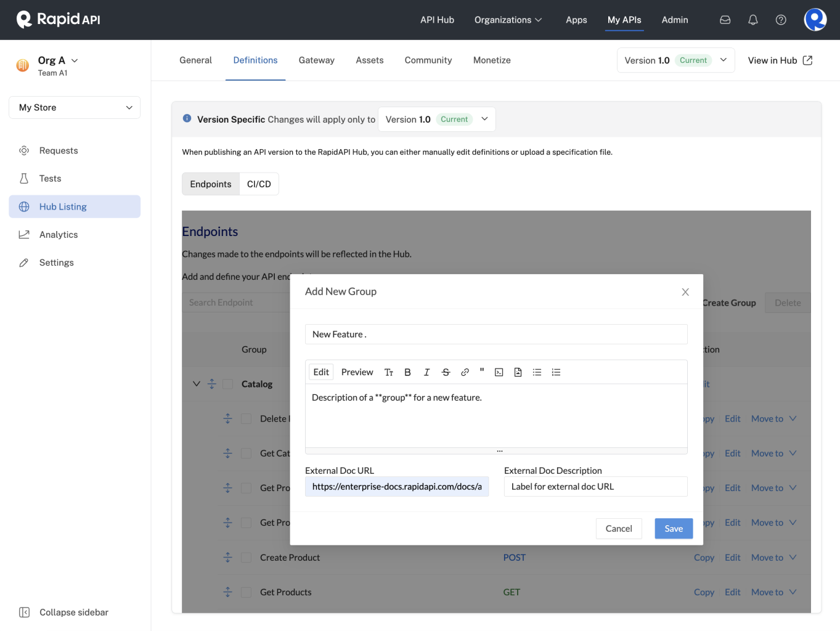The width and height of the screenshot is (840, 631).
Task: Switch editor to Preview mode
Action: click(x=357, y=372)
